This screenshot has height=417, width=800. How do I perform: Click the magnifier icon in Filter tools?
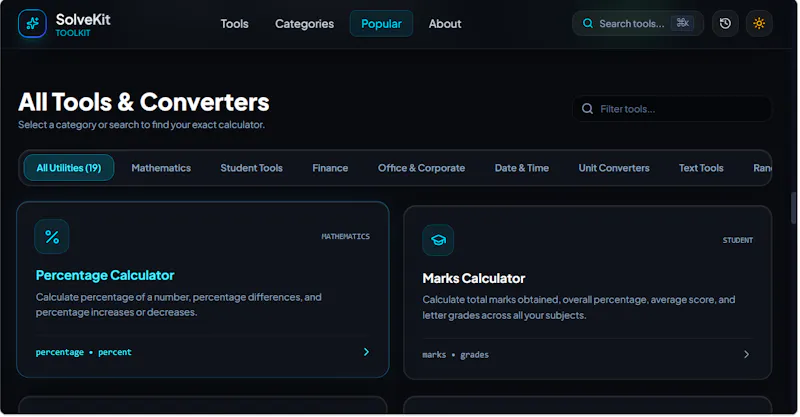pos(587,109)
